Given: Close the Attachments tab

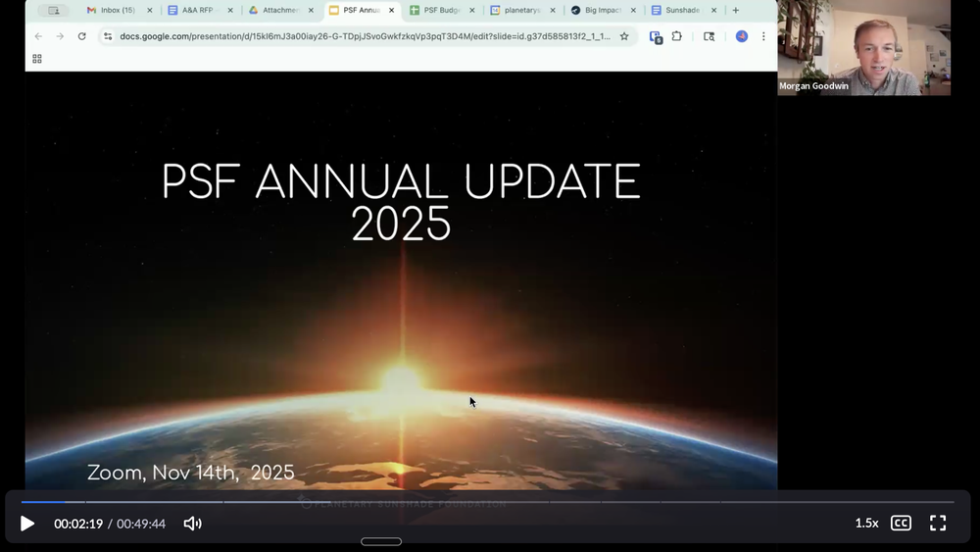Looking at the screenshot, I should (x=311, y=10).
